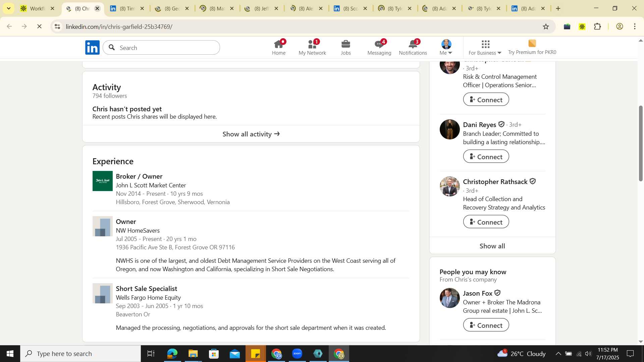Launch Microsoft Edge from taskbar
The image size is (644, 362).
[x=172, y=354]
